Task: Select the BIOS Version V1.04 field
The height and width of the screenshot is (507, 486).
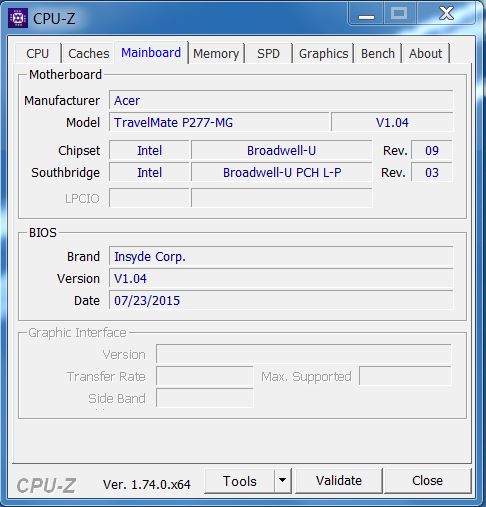Action: [x=281, y=278]
